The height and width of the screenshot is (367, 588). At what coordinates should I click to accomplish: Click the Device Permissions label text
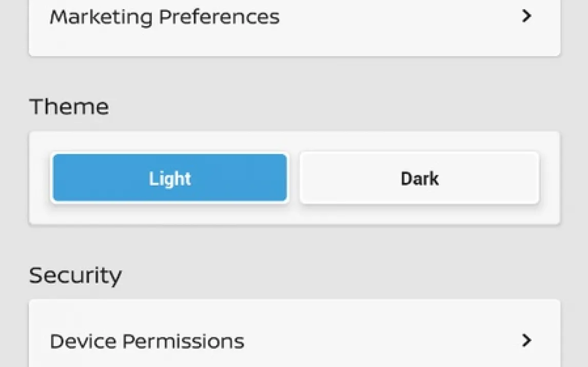(x=147, y=341)
